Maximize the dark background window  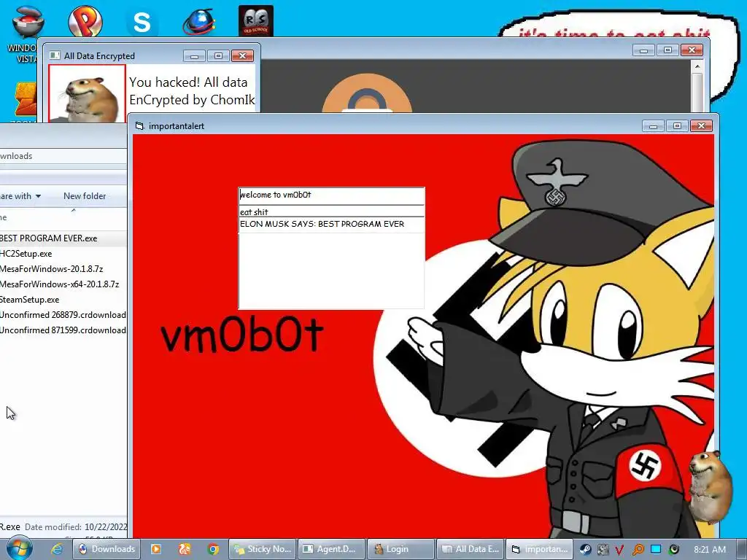coord(668,50)
